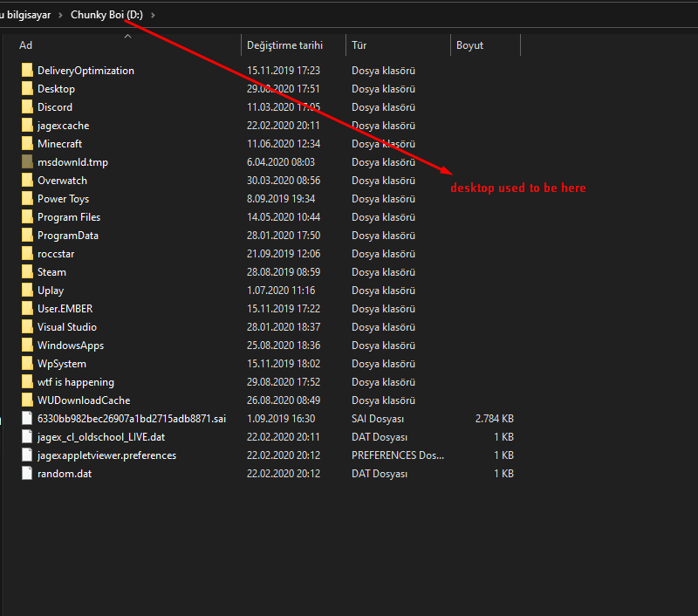Expand the chevron after Chunky Boi (D:)
Image resolution: width=698 pixels, height=616 pixels.
point(154,15)
